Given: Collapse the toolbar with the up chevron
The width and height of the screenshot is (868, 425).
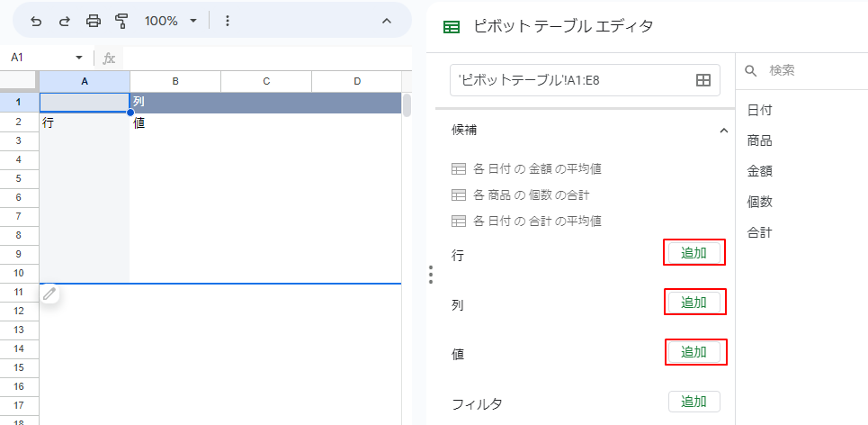Looking at the screenshot, I should click(387, 21).
